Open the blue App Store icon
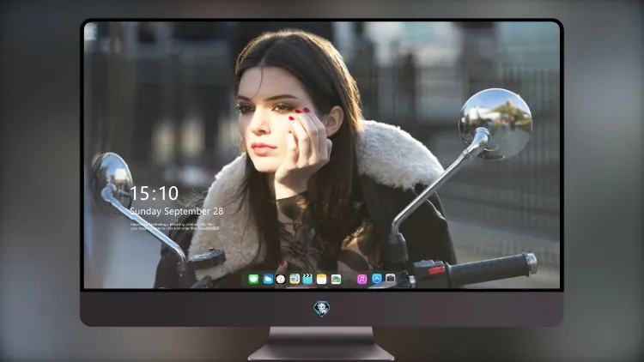The width and height of the screenshot is (644, 362). coord(377,279)
